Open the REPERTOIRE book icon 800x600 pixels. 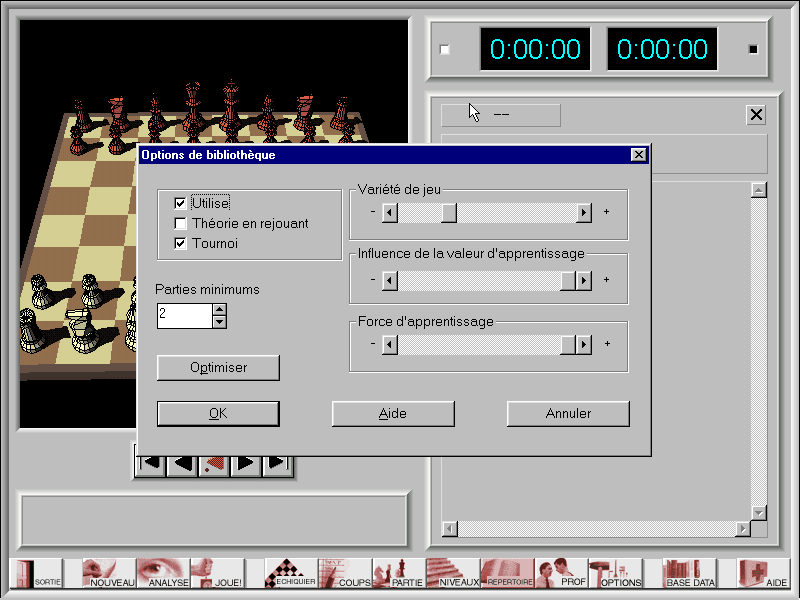pos(507,573)
